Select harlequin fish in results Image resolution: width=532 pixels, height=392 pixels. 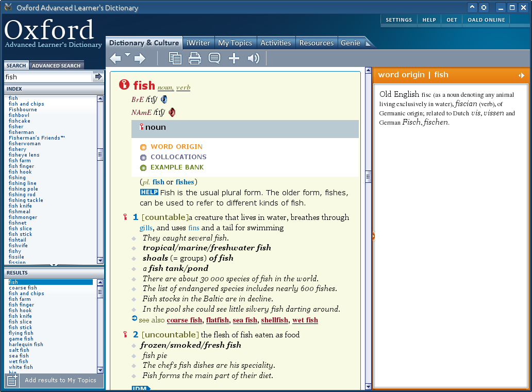[x=26, y=344]
